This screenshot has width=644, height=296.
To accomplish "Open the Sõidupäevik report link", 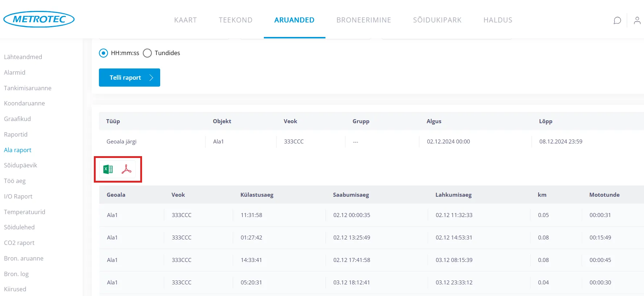I will click(x=21, y=165).
